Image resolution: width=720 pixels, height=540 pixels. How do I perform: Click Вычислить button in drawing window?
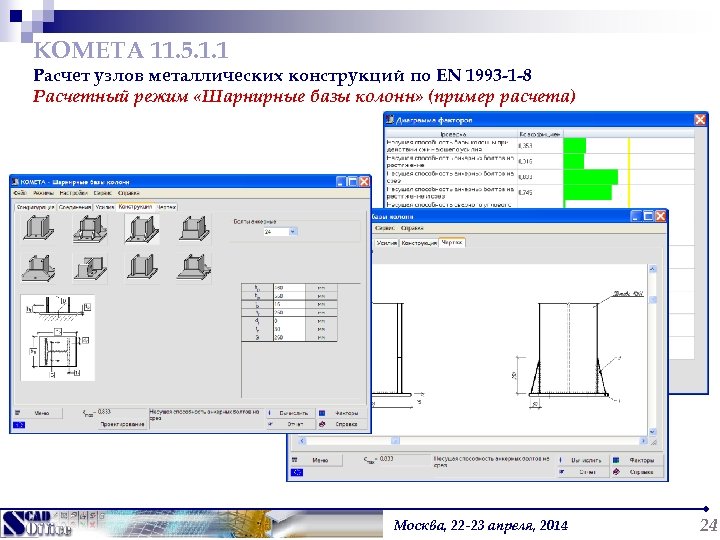point(583,460)
